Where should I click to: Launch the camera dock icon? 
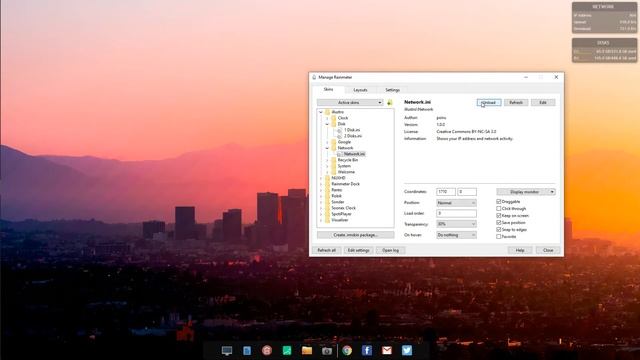coord(327,351)
